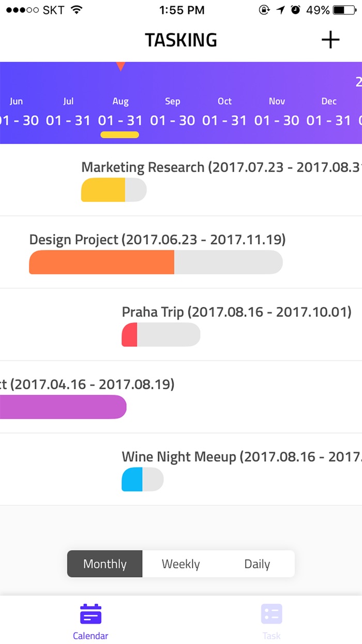Select the Nov month header on the timeline

(277, 101)
